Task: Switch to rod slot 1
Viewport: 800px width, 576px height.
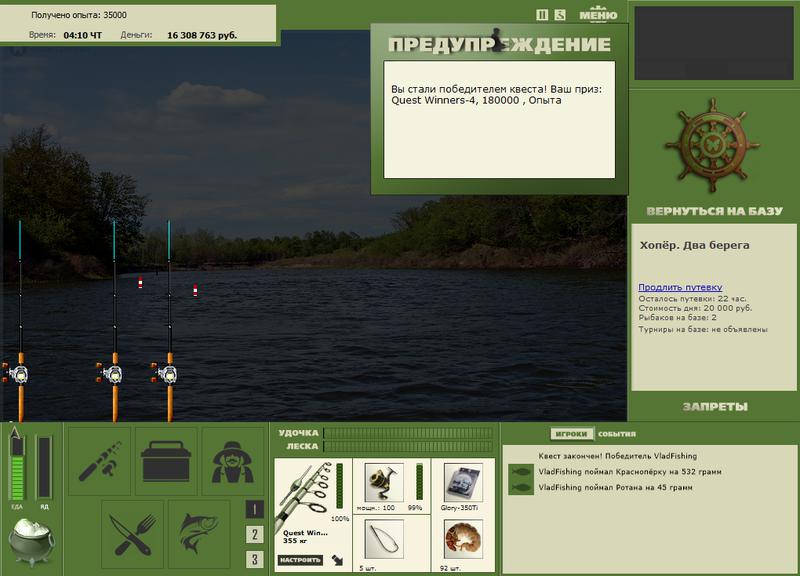Action: coord(255,509)
